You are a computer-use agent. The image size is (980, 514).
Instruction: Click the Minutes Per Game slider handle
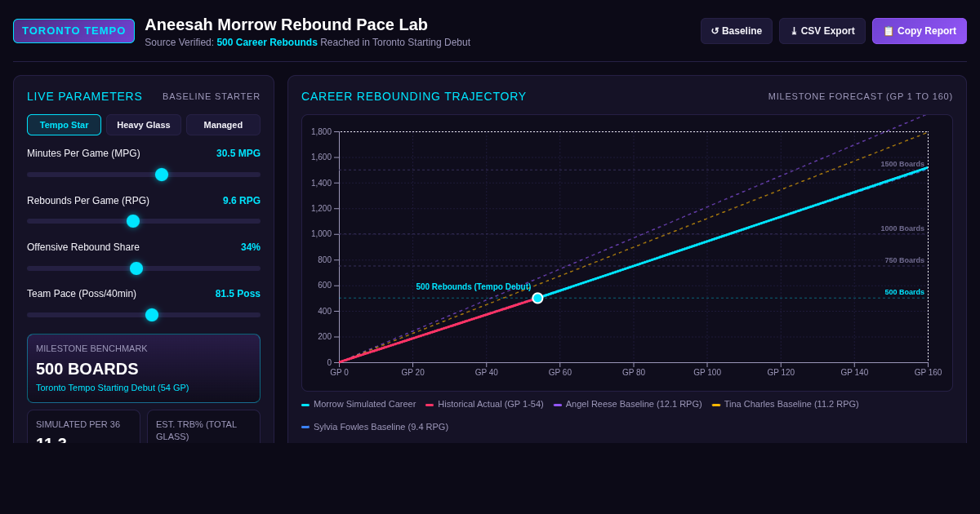[x=162, y=175]
